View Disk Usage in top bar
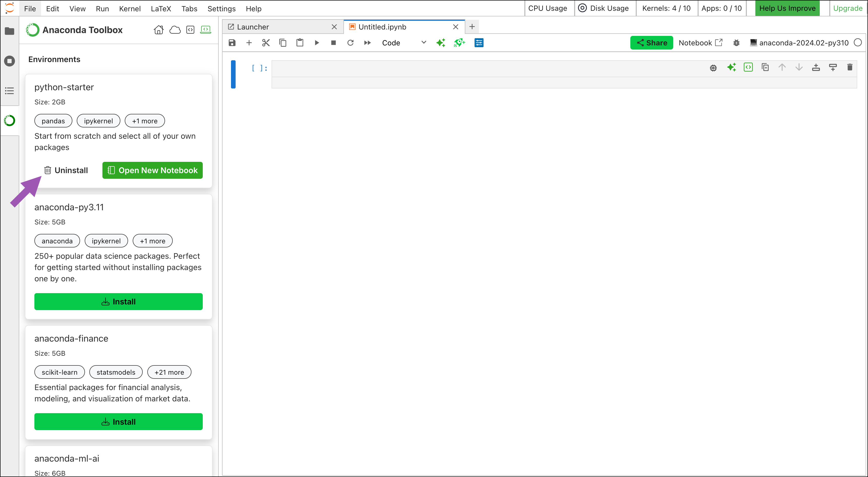 (604, 8)
